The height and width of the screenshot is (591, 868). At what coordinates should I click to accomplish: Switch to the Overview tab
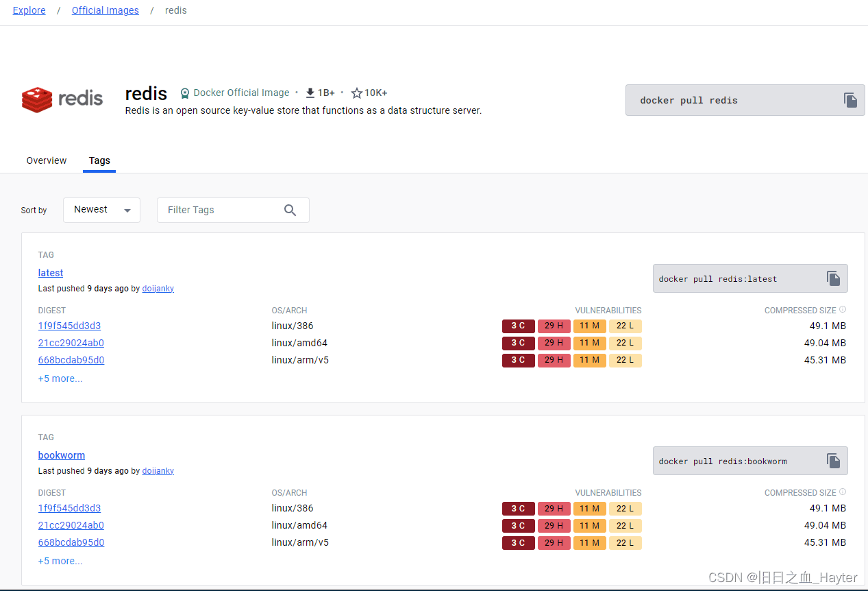[x=47, y=160]
